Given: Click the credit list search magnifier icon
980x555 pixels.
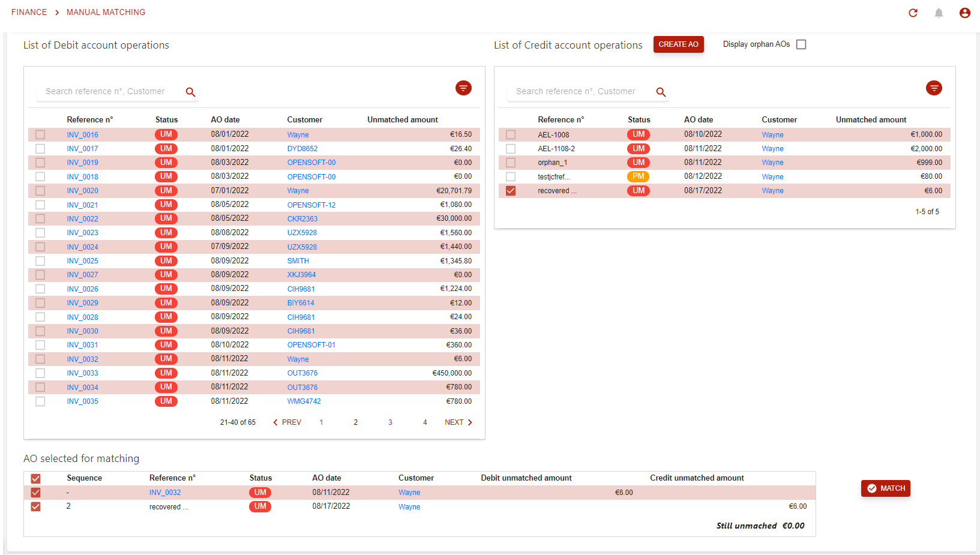Looking at the screenshot, I should coord(661,92).
